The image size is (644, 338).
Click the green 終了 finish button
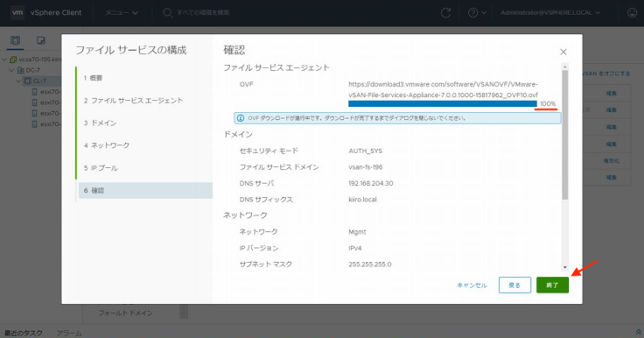coord(552,285)
